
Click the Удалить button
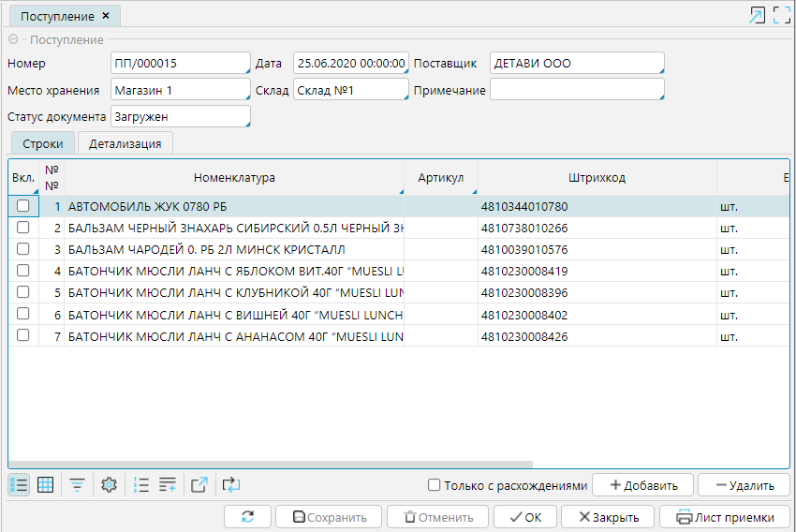tap(744, 485)
